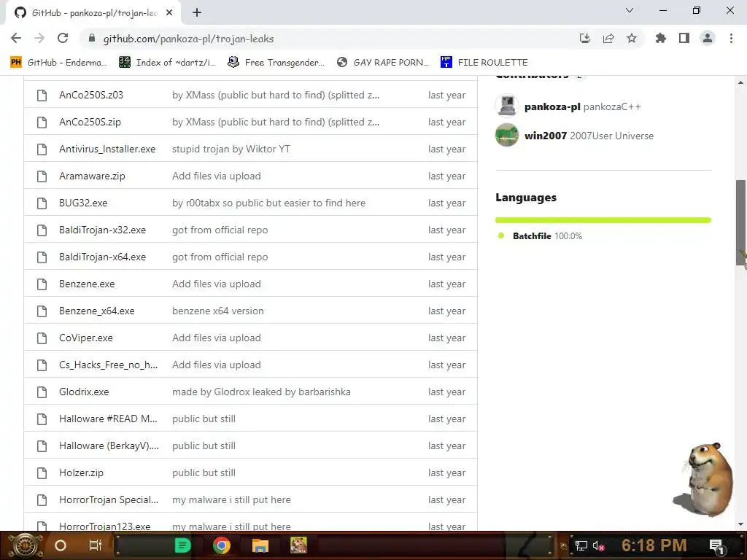Screen dimensions: 747x560
Task: Open the install/download page icon in the address bar
Action: click(x=584, y=38)
